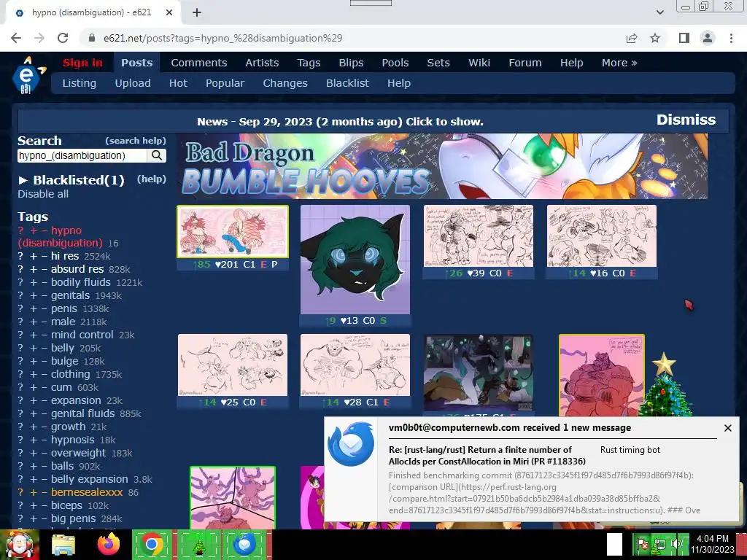The image size is (747, 560).
Task: Disable all blacklist entries
Action: (x=43, y=194)
